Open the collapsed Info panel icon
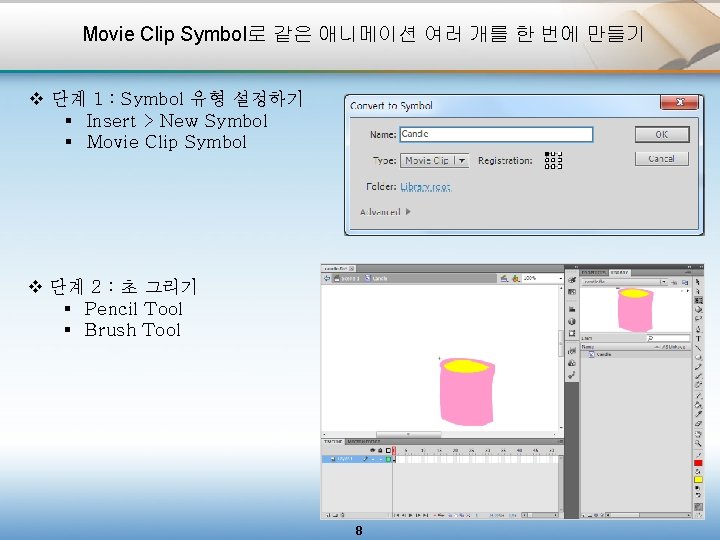The image size is (720, 540). tap(572, 321)
